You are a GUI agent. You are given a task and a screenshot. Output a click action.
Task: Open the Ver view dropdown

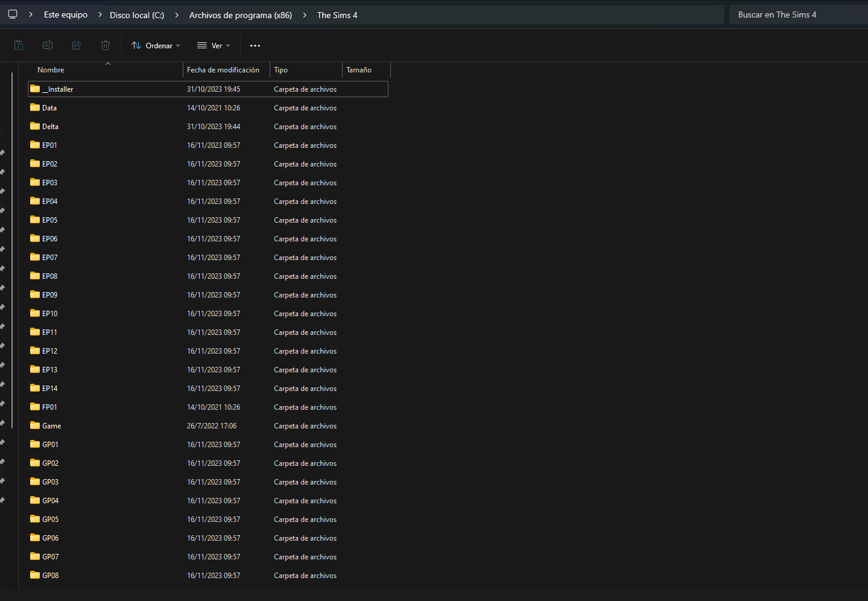[x=214, y=46]
